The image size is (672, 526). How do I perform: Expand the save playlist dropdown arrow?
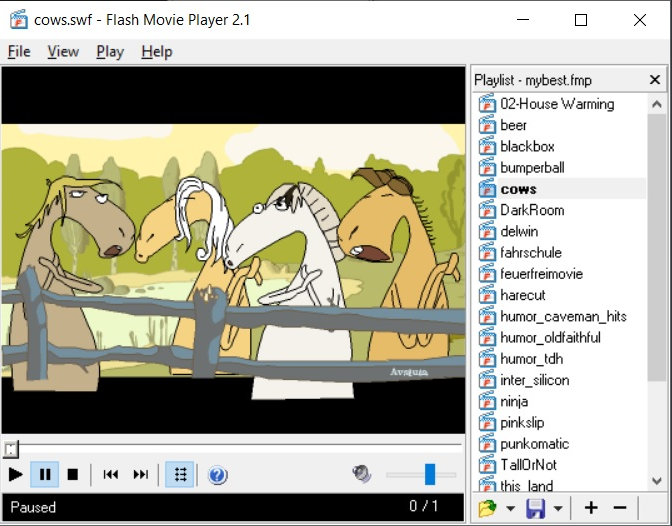point(558,508)
